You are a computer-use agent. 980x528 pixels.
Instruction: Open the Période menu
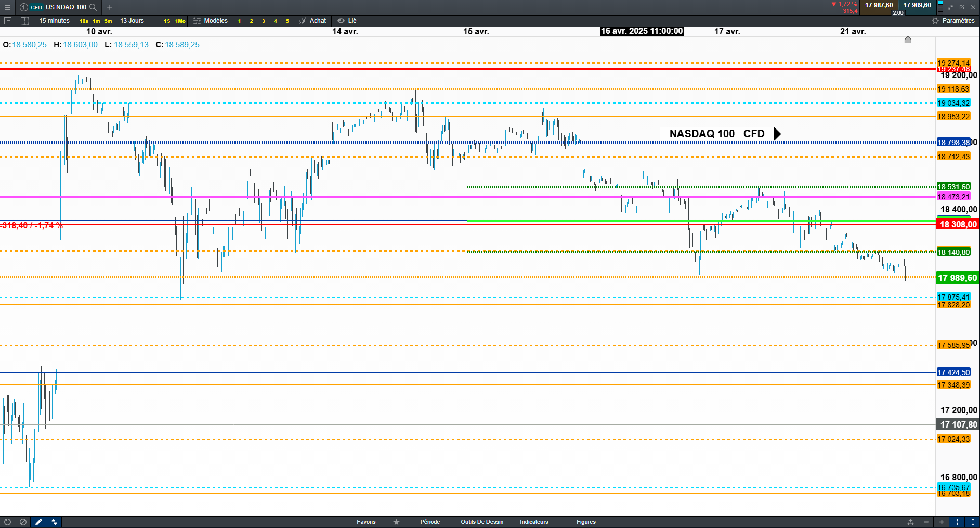pyautogui.click(x=430, y=522)
